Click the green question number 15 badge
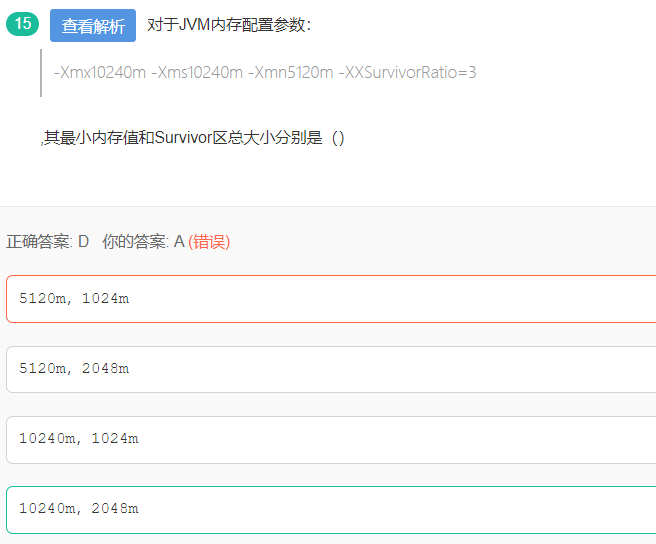The image size is (656, 544). coord(21,24)
